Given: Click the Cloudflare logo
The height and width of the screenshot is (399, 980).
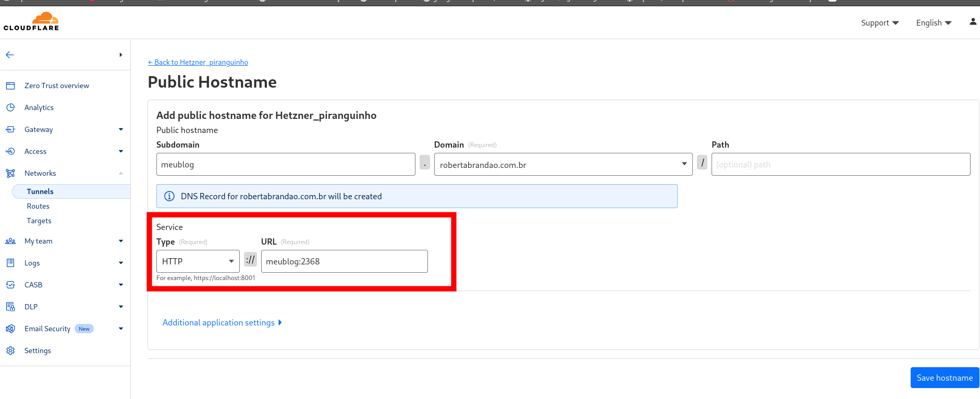Looking at the screenshot, I should [31, 21].
